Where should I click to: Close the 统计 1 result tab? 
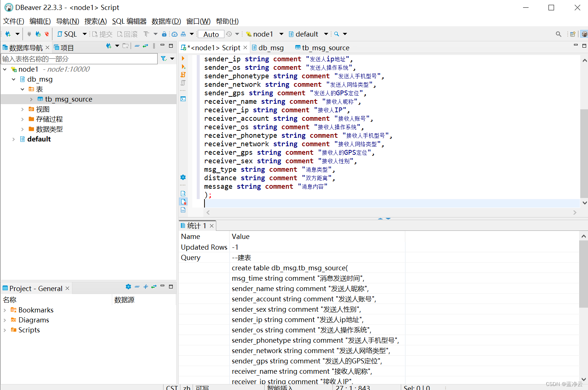pyautogui.click(x=212, y=226)
